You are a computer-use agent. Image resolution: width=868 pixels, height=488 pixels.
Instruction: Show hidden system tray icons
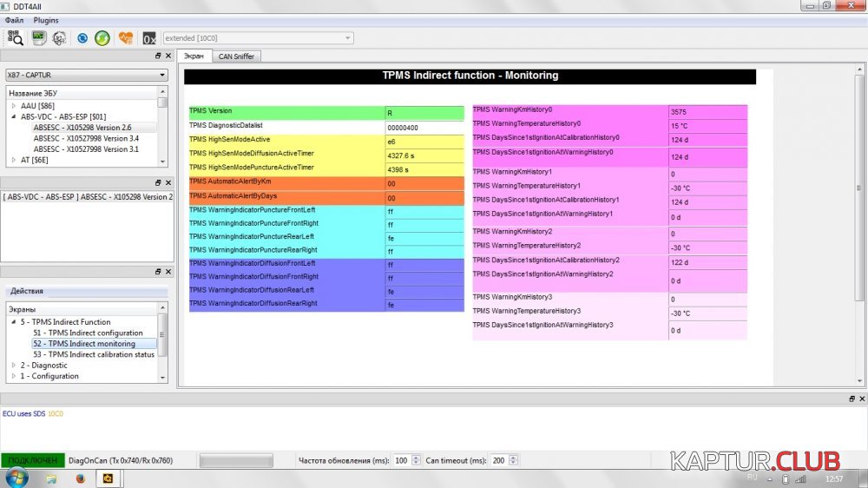tap(770, 479)
